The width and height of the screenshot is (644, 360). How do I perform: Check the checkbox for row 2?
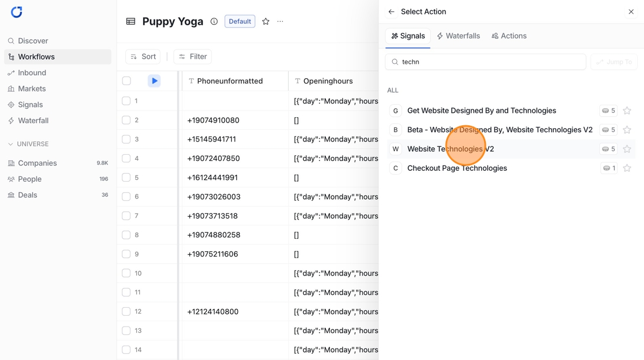[x=126, y=120]
